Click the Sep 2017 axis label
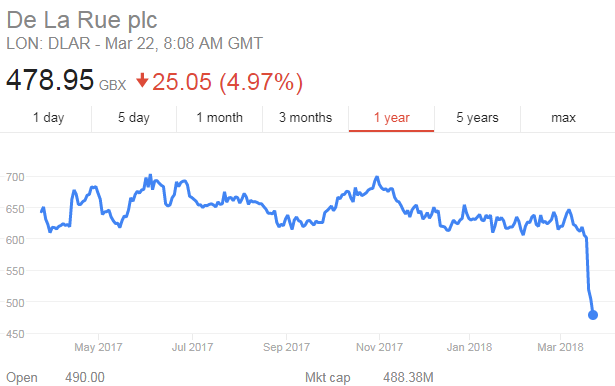The image size is (615, 386). pos(286,347)
